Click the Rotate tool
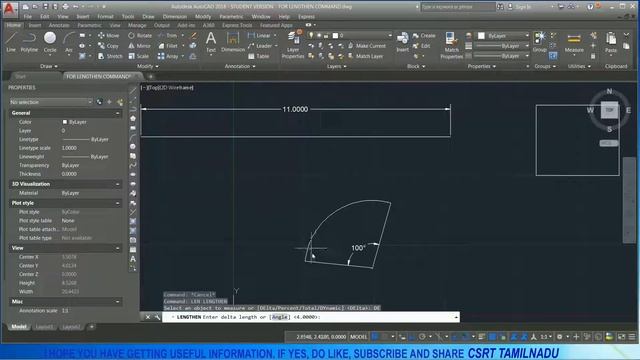 click(x=140, y=36)
